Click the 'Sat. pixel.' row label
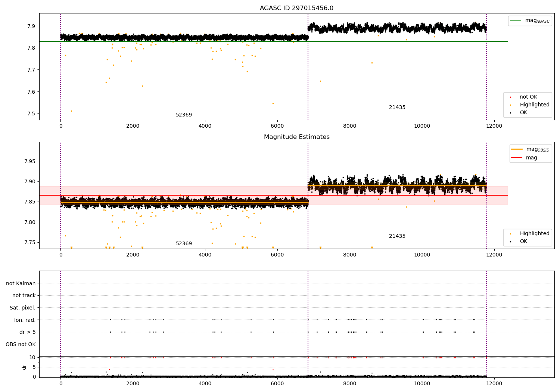This screenshot has height=392, width=560. 23,308
